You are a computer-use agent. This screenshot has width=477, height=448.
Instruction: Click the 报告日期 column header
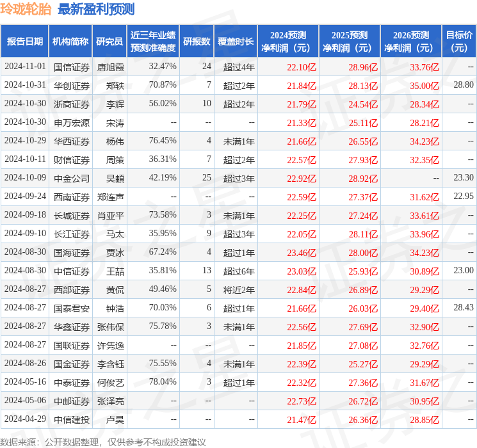click(x=24, y=42)
